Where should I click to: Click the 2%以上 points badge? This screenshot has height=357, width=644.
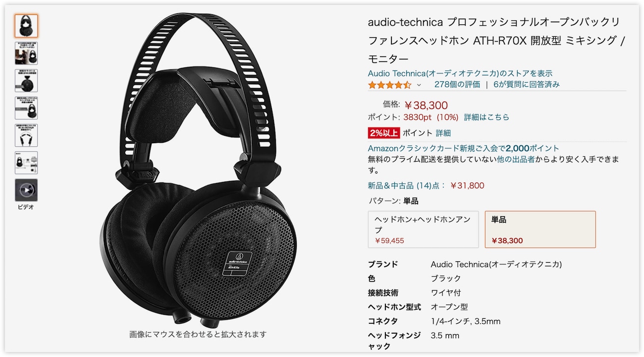coord(384,133)
